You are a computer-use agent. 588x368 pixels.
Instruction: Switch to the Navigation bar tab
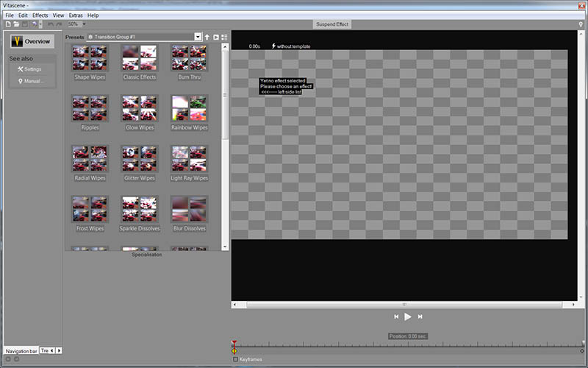point(21,351)
